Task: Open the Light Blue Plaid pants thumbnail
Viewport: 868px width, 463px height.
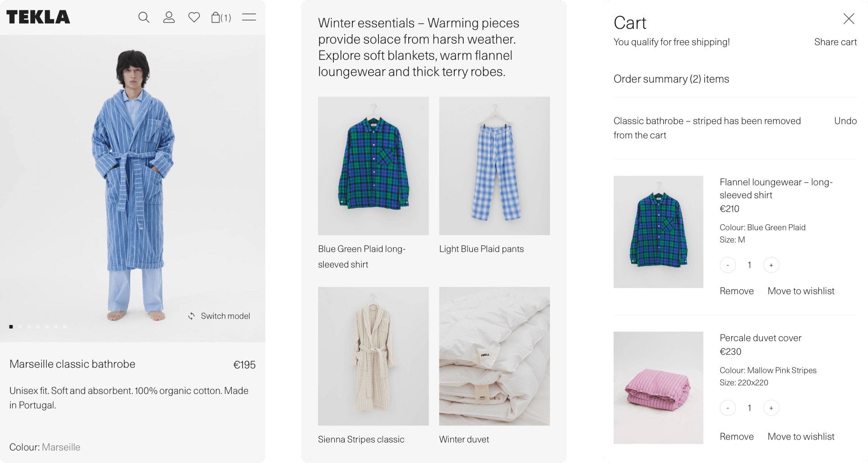Action: [x=494, y=166]
